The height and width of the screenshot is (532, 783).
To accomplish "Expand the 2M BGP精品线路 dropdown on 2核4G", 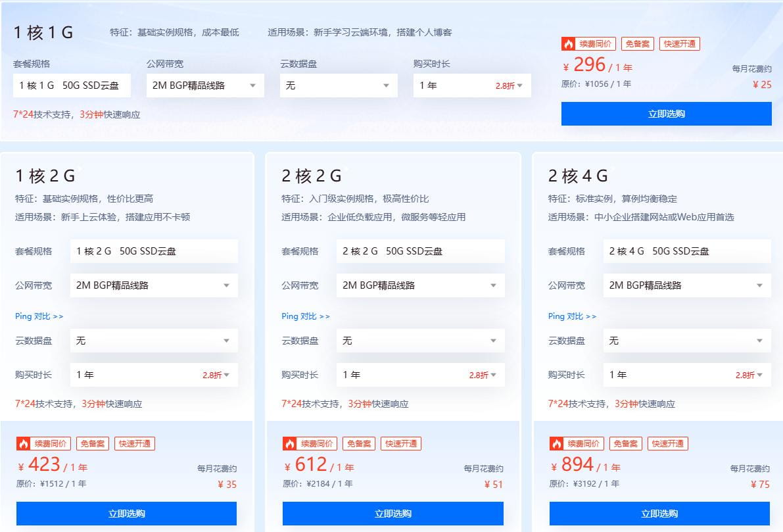I will point(686,285).
